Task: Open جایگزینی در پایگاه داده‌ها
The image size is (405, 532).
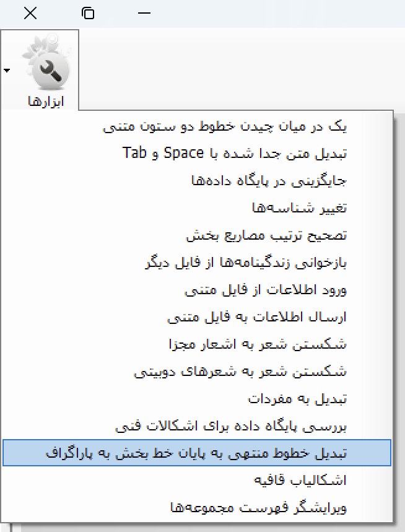Action: [x=197, y=180]
